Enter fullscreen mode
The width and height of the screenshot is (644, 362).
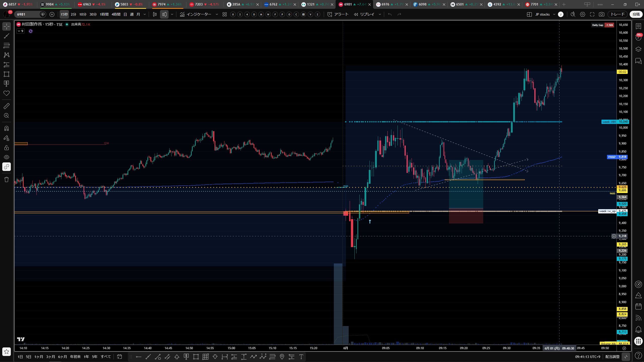point(592,14)
